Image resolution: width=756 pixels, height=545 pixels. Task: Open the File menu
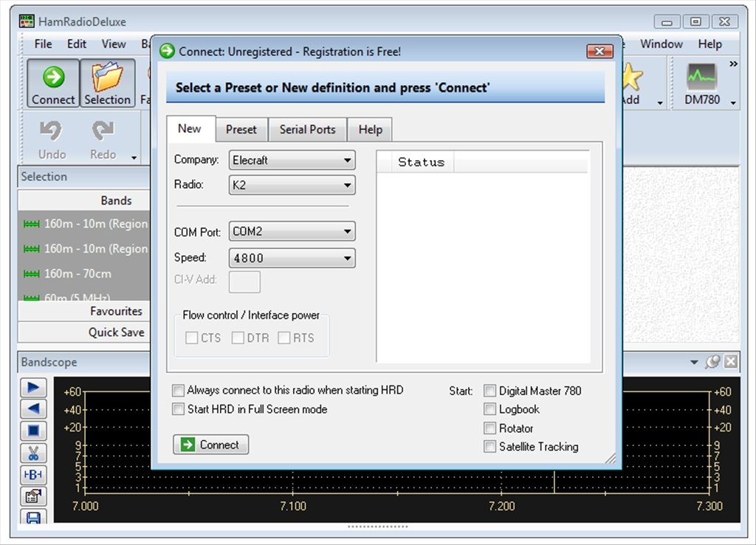click(43, 44)
